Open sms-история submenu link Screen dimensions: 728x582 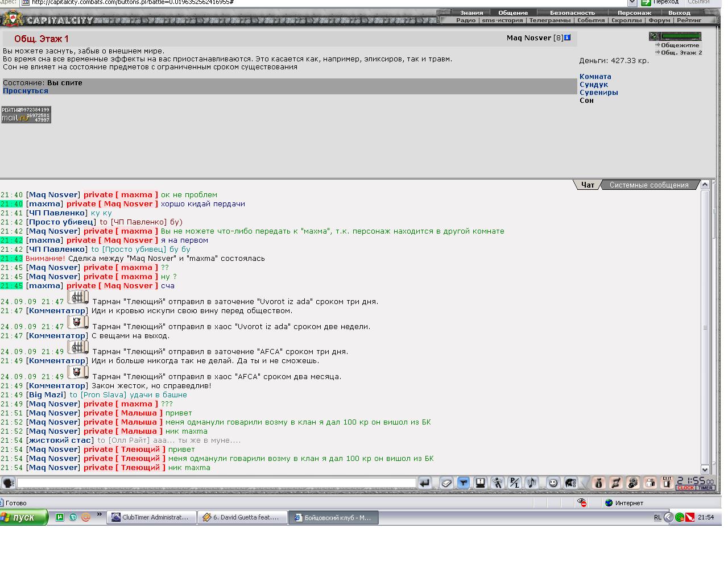point(502,20)
